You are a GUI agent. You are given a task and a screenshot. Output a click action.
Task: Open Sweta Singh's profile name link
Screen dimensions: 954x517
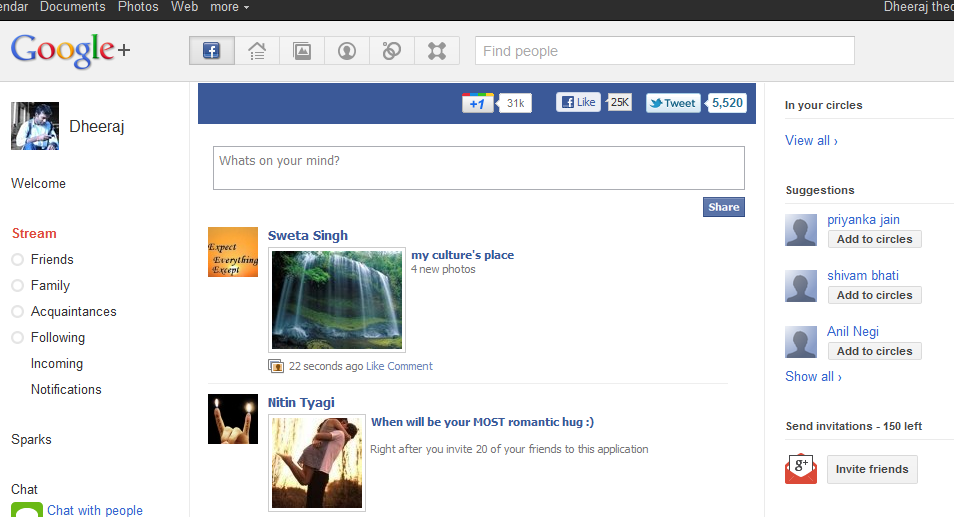coord(308,235)
